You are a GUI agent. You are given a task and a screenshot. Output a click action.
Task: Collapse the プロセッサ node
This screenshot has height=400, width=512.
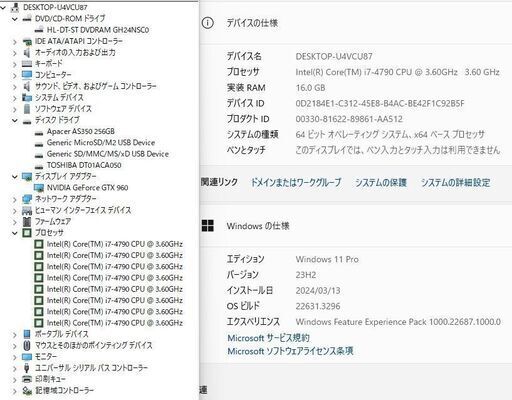coord(15,233)
